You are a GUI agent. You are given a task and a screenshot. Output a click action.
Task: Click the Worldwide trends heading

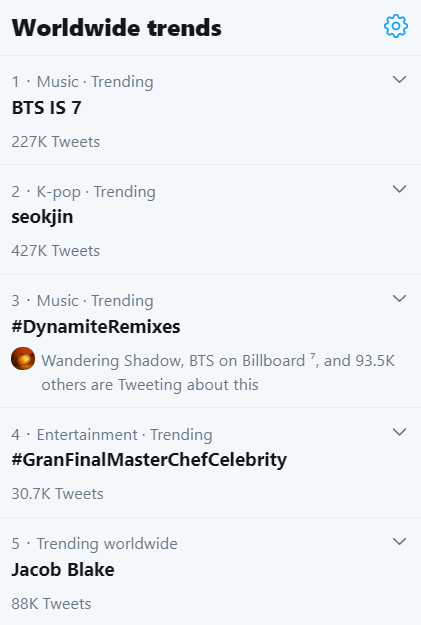coord(116,28)
